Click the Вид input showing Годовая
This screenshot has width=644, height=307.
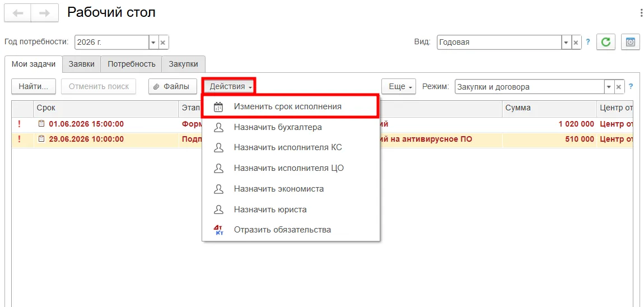click(499, 42)
